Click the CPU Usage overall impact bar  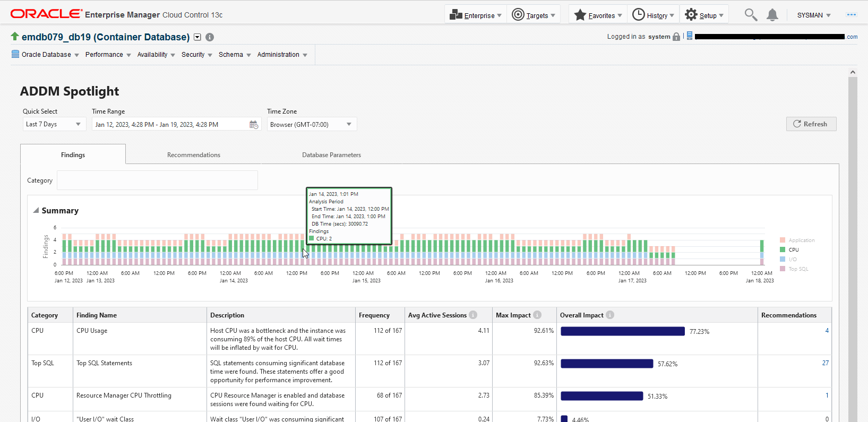pyautogui.click(x=622, y=331)
